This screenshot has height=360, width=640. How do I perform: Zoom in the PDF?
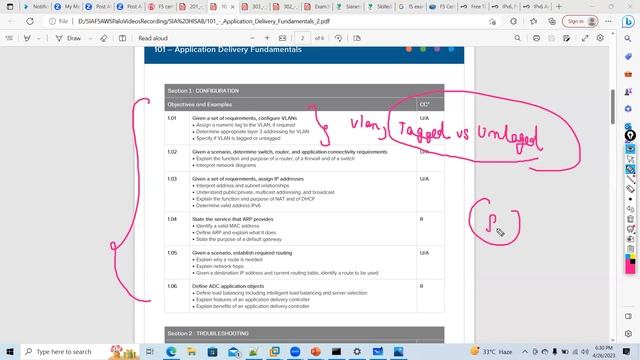pos(267,38)
